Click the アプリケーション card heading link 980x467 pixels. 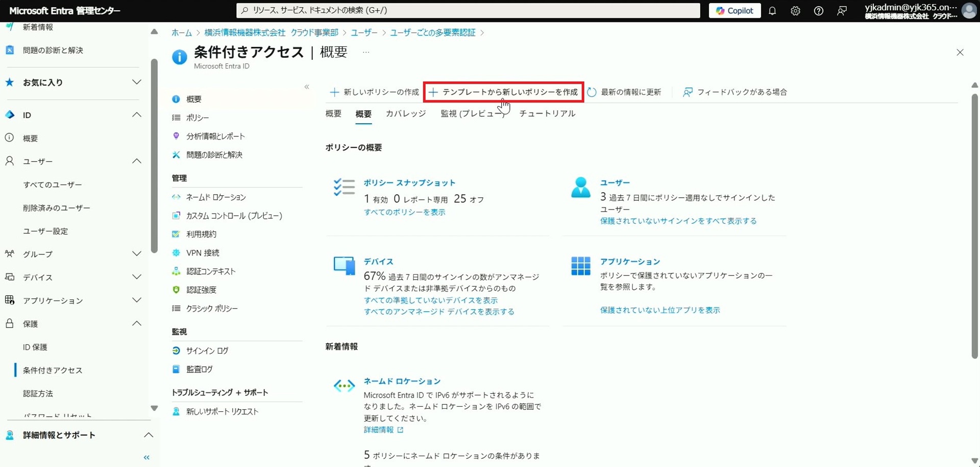[x=630, y=262]
